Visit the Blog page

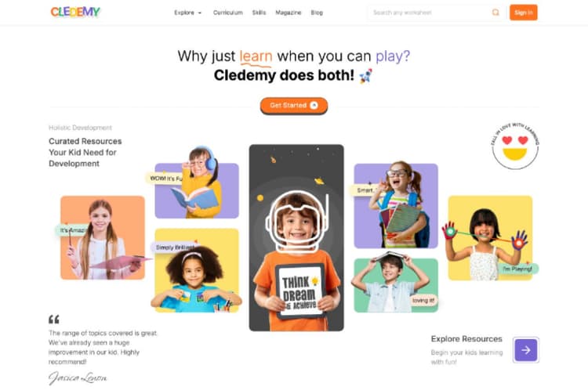pyautogui.click(x=317, y=13)
